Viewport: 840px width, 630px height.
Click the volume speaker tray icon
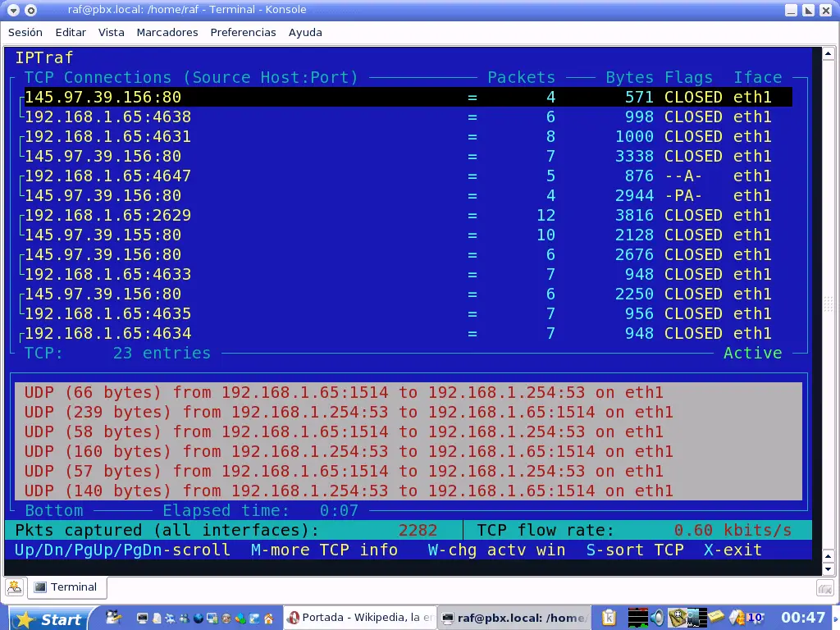(x=657, y=618)
